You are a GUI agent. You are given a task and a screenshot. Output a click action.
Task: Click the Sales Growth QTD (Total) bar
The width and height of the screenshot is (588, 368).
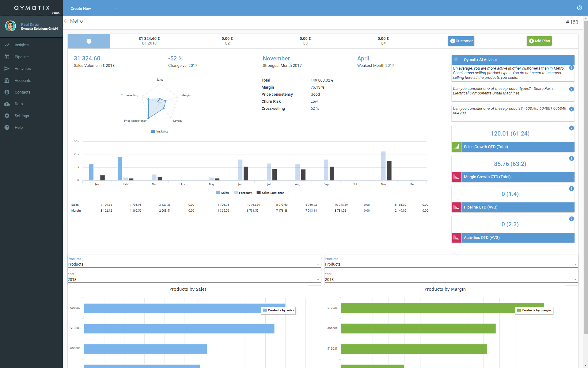point(518,147)
